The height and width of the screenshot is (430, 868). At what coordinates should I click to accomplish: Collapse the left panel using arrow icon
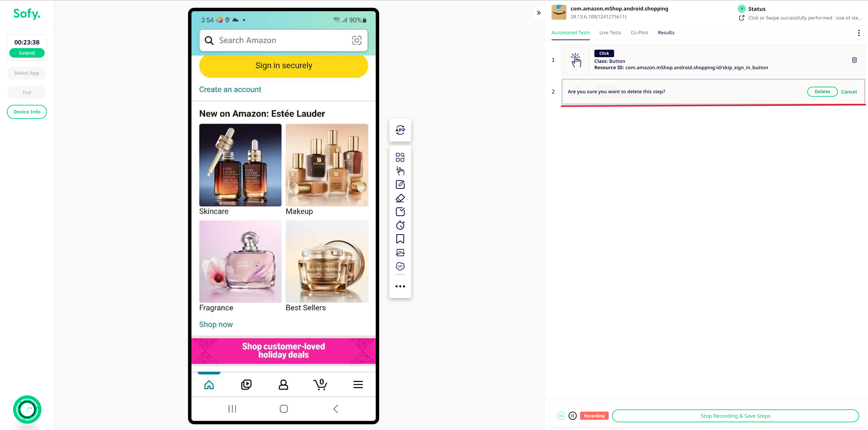pyautogui.click(x=539, y=13)
